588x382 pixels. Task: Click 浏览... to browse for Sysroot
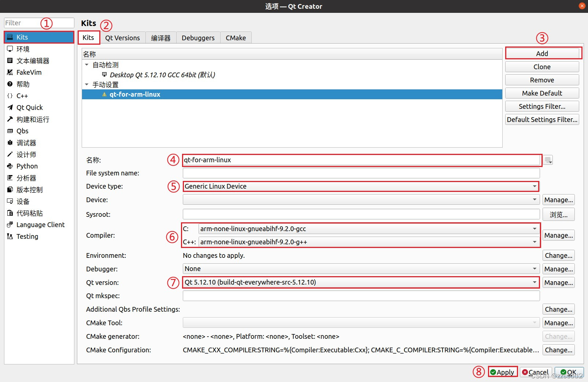(559, 214)
